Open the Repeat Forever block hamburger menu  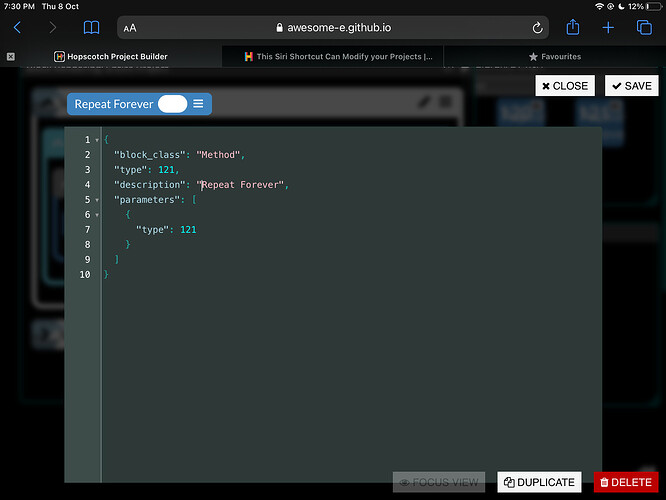(x=198, y=104)
